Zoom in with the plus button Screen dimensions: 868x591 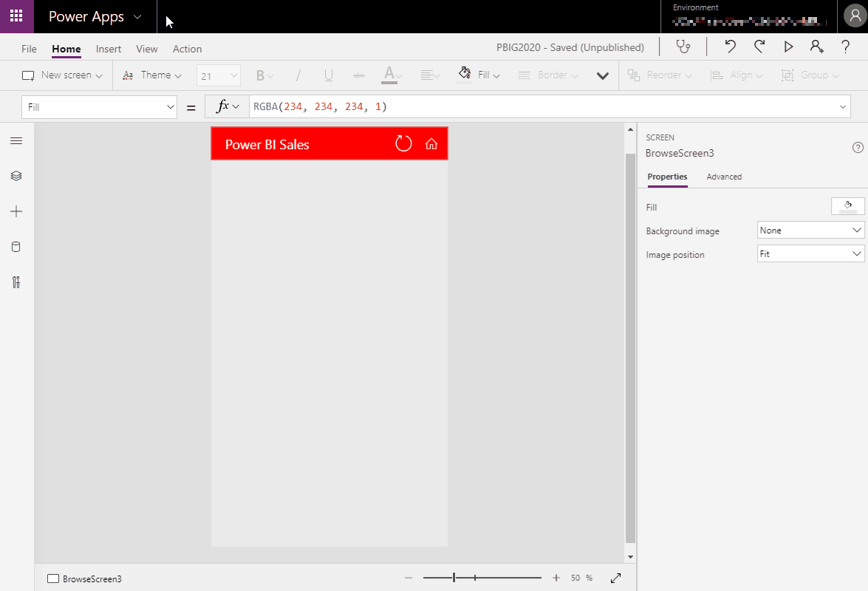[556, 578]
